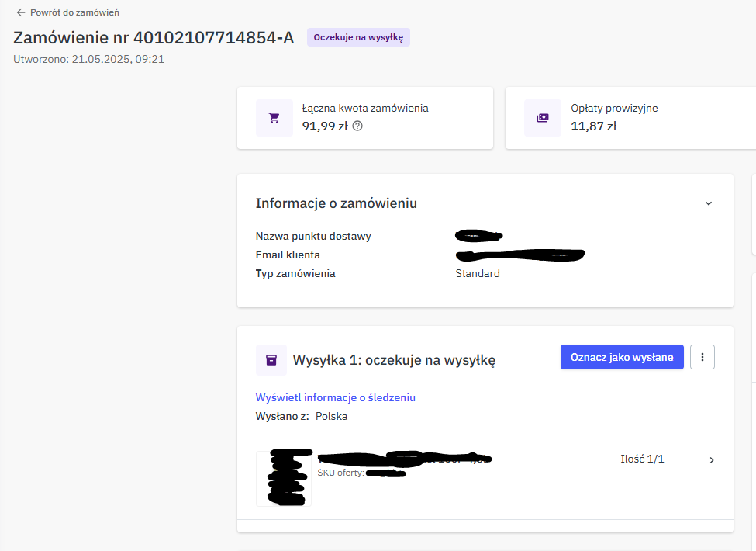Viewport: 756px width, 551px height.
Task: Click the Standard order type value
Action: point(478,273)
